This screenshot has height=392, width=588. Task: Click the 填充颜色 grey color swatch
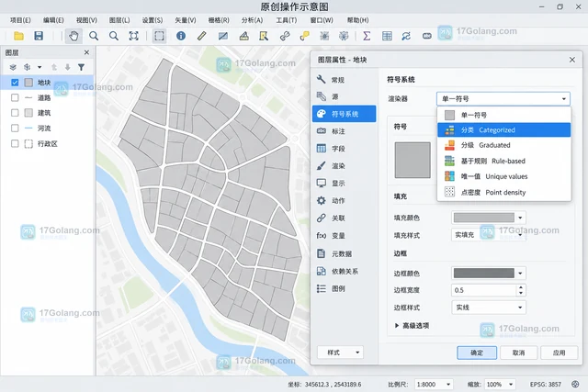[x=484, y=218]
